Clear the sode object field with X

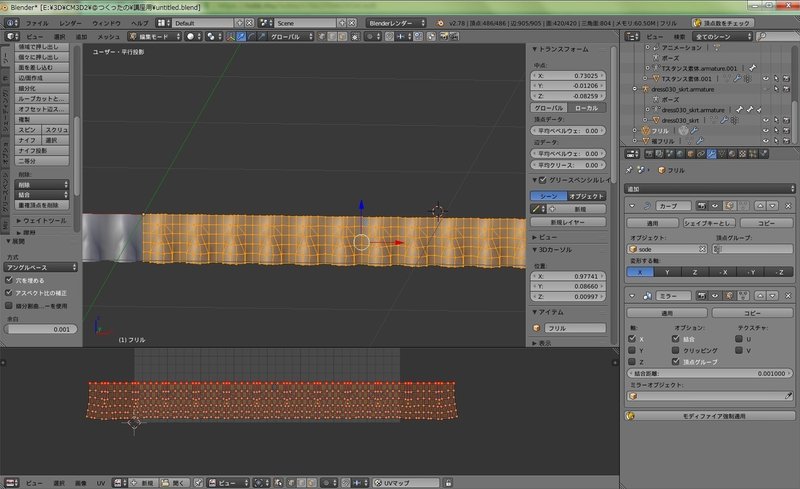(702, 249)
